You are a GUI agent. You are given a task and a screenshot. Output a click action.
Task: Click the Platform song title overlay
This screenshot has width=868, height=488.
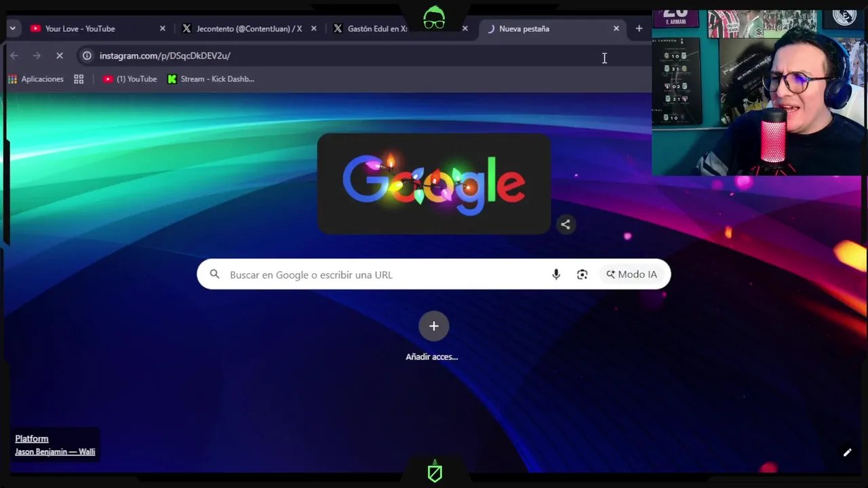pos(32,439)
